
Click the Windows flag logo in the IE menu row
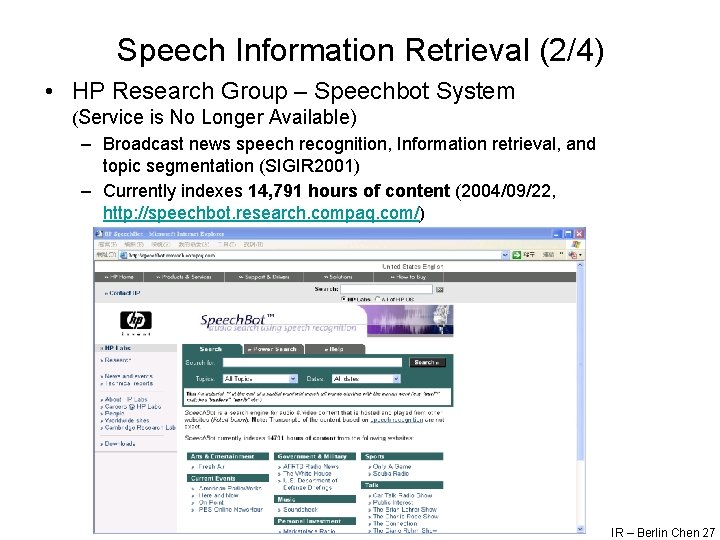pos(576,244)
